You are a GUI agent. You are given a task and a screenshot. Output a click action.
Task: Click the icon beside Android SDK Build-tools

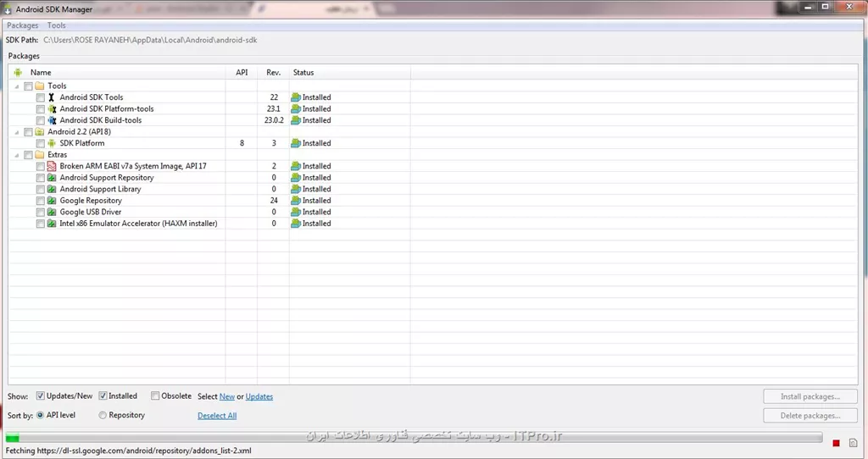tap(52, 120)
